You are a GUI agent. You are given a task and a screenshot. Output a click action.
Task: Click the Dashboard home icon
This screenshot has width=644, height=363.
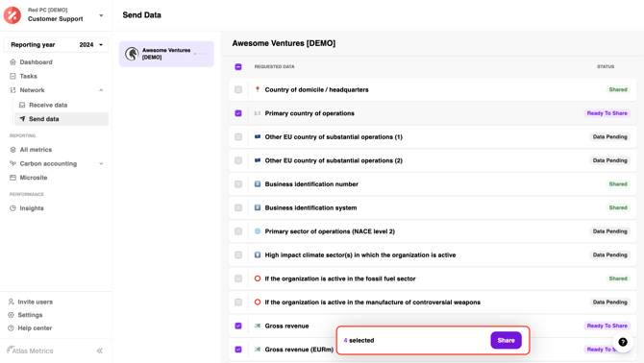(12, 61)
